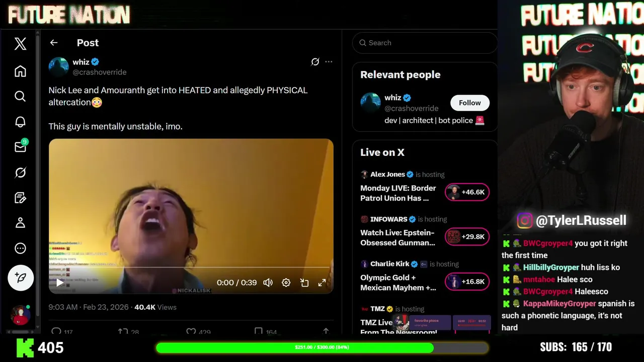Click the reply comment icon under post

pos(56,331)
